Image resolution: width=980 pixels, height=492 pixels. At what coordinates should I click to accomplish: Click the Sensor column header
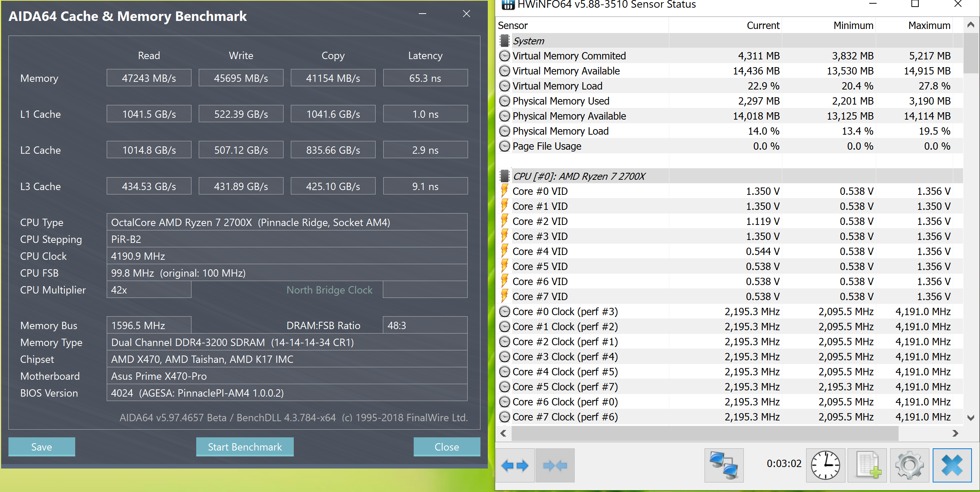582,25
